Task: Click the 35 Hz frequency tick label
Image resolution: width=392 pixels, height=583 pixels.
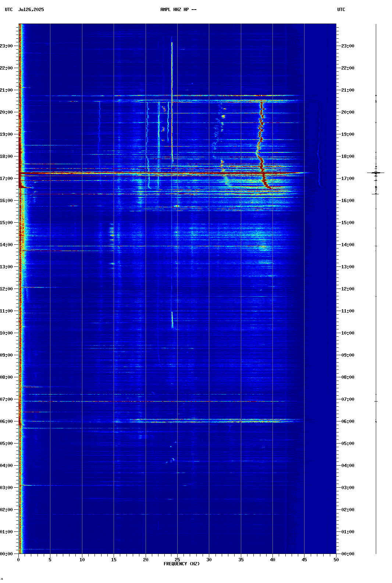Action: pos(241,560)
